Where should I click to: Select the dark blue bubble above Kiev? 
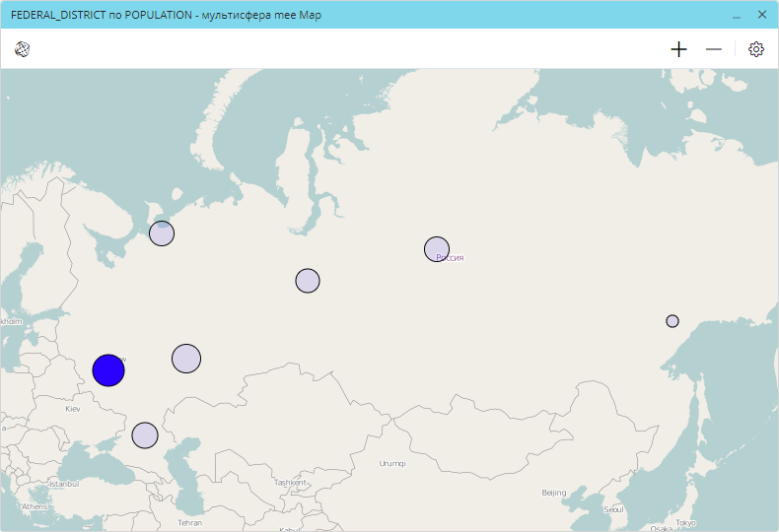(108, 370)
